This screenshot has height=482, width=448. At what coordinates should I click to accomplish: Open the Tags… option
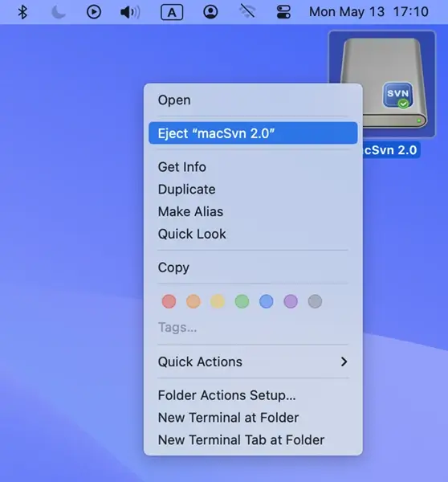(x=177, y=328)
